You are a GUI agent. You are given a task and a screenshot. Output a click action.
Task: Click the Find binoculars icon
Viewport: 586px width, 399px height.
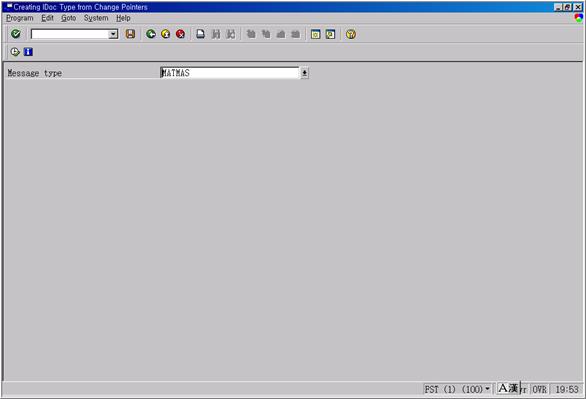tap(216, 34)
